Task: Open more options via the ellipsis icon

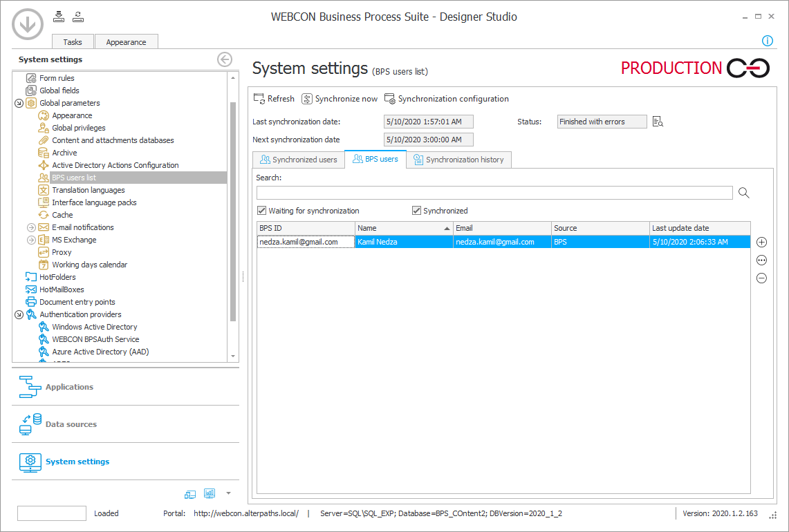Action: (761, 260)
